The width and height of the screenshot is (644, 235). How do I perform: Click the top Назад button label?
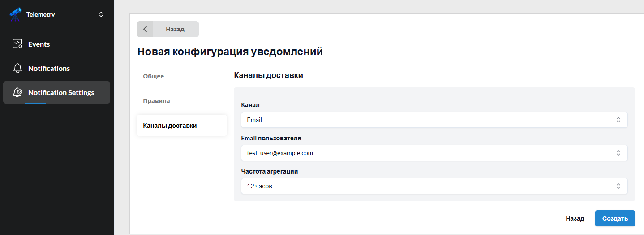[175, 29]
